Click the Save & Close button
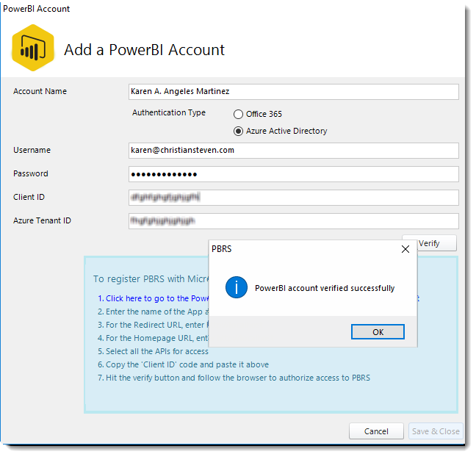 click(436, 431)
